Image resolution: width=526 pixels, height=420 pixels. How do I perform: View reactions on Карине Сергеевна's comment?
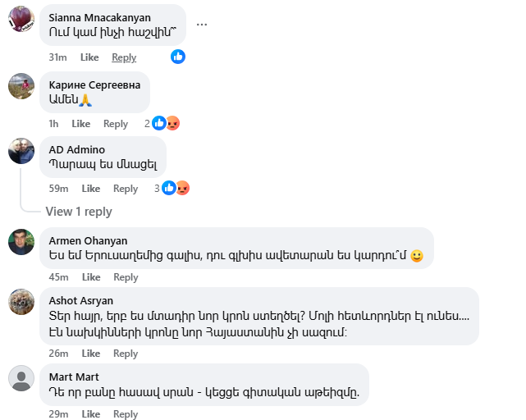(x=166, y=124)
